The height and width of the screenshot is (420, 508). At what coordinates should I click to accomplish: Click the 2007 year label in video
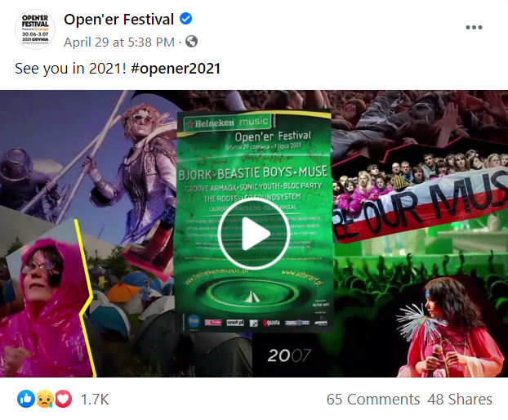289,355
